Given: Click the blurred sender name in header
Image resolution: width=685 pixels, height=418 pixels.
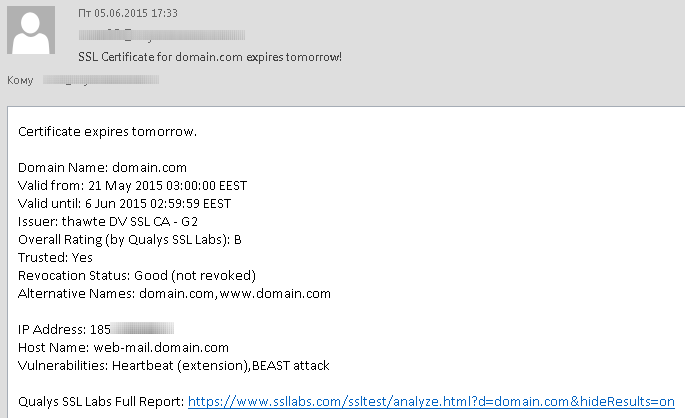Looking at the screenshot, I should coord(120,36).
